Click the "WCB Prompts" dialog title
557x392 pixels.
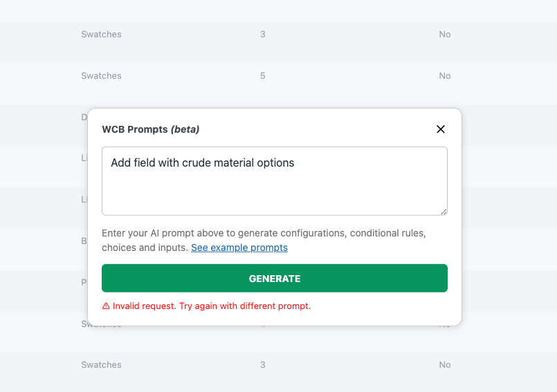point(135,129)
